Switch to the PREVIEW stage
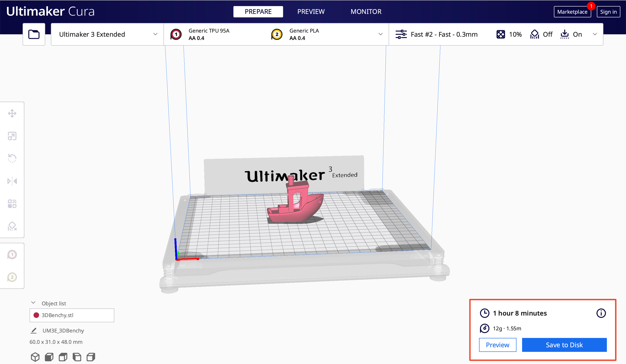Viewport: 626px width, 364px height. tap(311, 12)
